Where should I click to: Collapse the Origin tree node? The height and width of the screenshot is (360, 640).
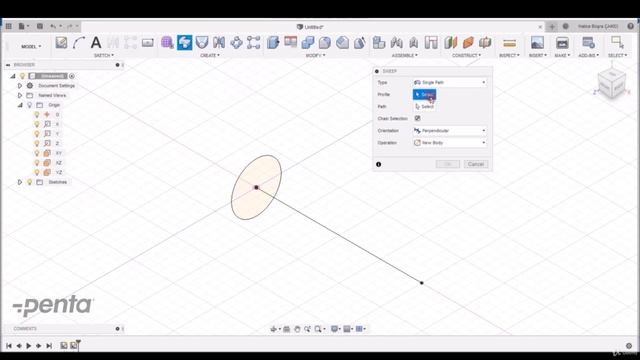20,105
